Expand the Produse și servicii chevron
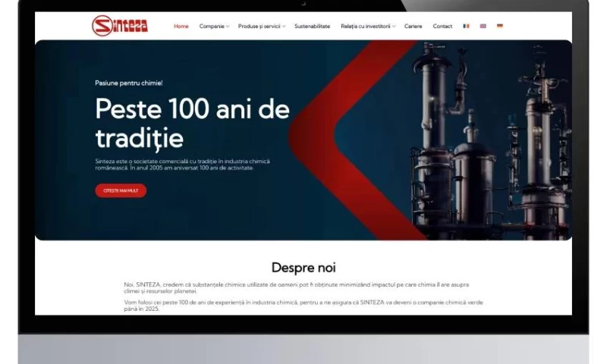Image resolution: width=607 pixels, height=364 pixels. (284, 27)
